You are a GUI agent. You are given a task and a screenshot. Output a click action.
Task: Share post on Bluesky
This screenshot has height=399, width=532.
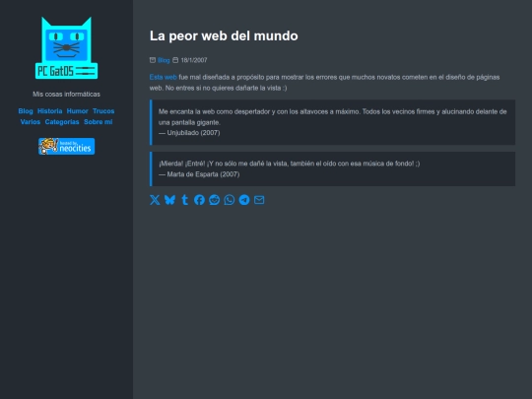tap(169, 200)
